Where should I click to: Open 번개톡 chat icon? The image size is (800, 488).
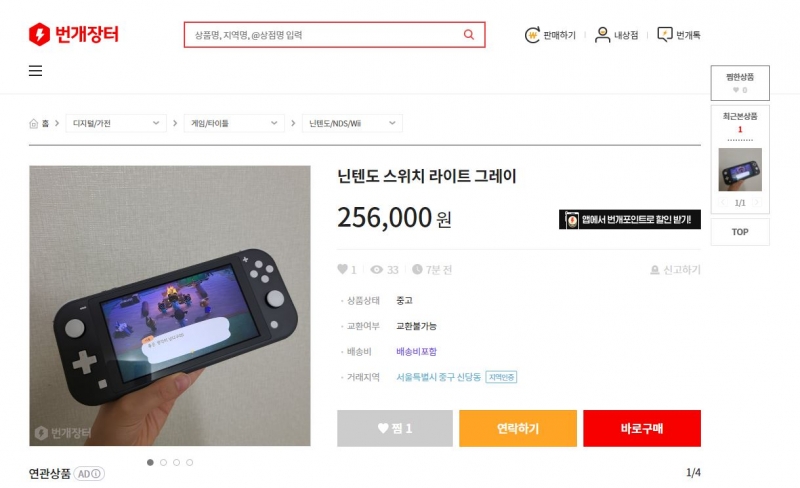664,35
